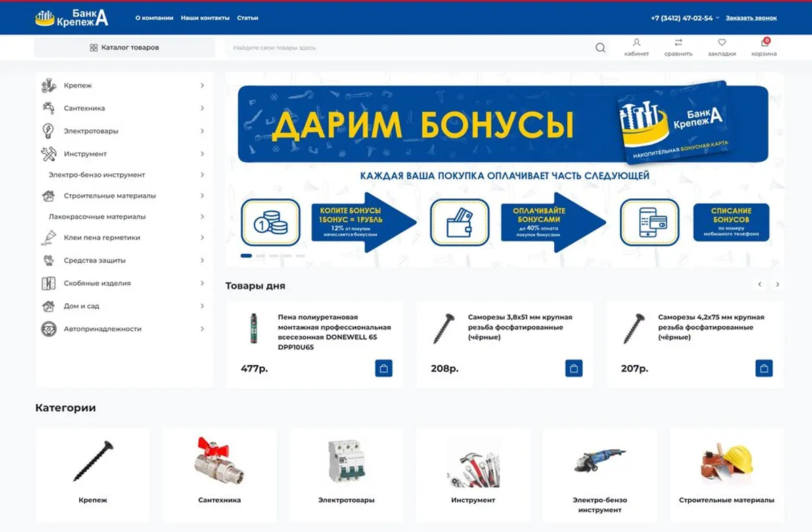Expand the Инструмент category arrow
This screenshot has height=532, width=812.
pyautogui.click(x=202, y=154)
